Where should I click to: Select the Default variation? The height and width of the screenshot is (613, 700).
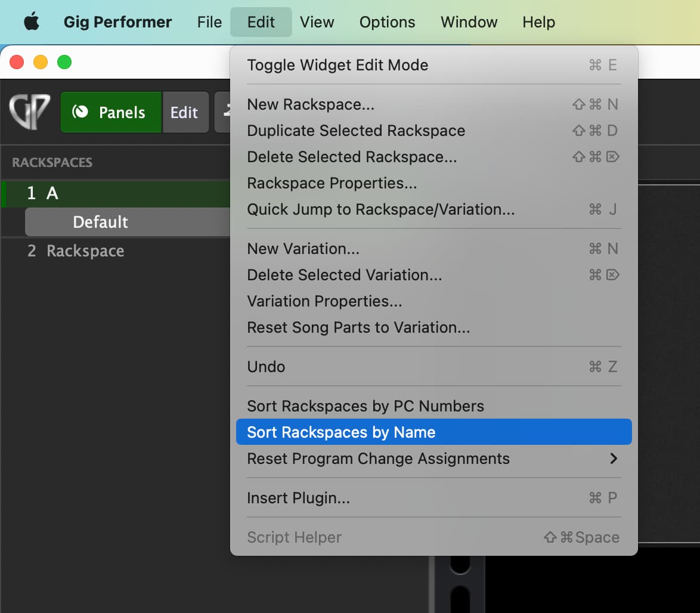(x=100, y=222)
